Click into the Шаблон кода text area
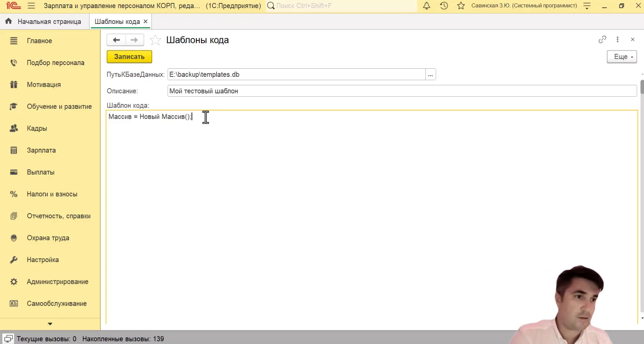This screenshot has height=344, width=644. click(x=372, y=217)
